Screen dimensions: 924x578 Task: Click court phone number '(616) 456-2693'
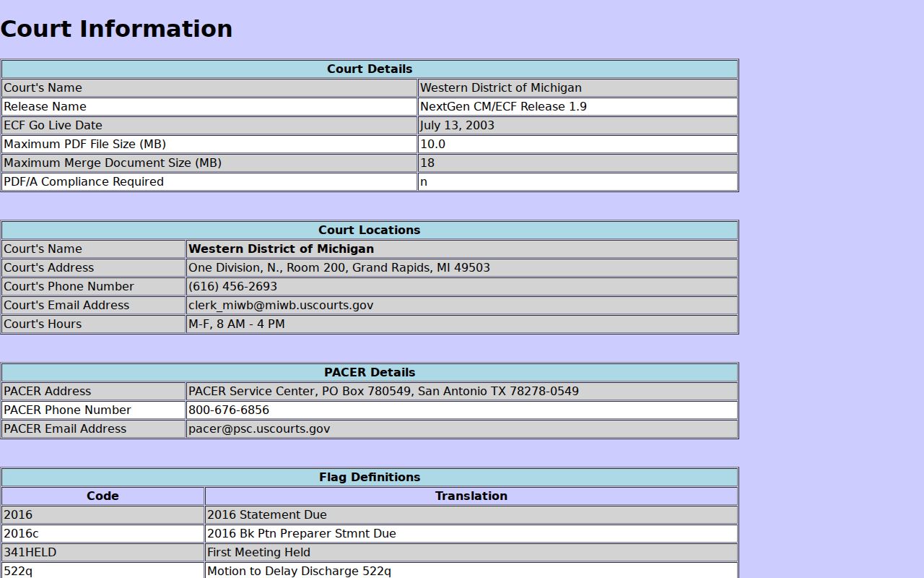pyautogui.click(x=232, y=287)
